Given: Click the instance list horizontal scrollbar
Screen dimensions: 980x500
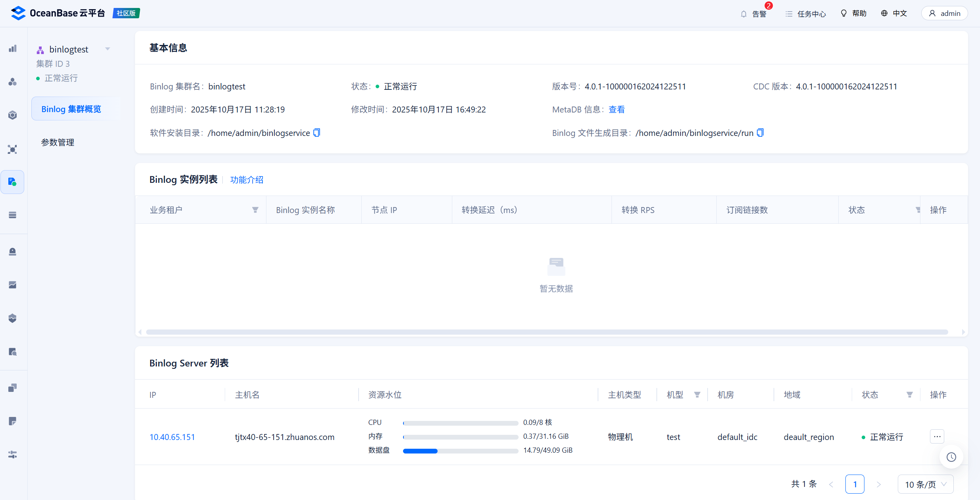Looking at the screenshot, I should pyautogui.click(x=547, y=332).
